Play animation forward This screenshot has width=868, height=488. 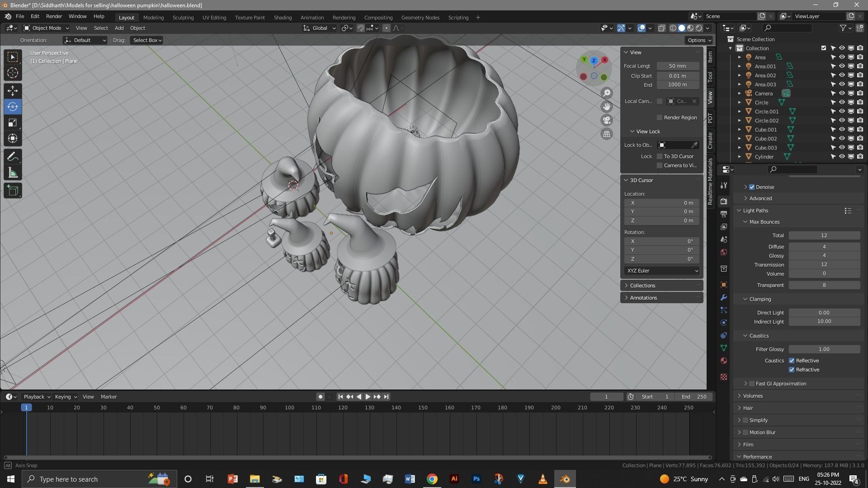[368, 397]
